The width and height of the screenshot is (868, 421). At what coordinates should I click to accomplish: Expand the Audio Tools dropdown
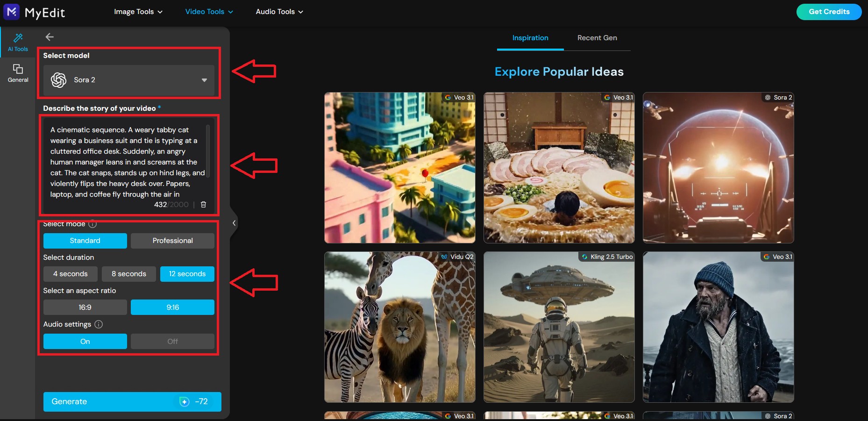(279, 12)
